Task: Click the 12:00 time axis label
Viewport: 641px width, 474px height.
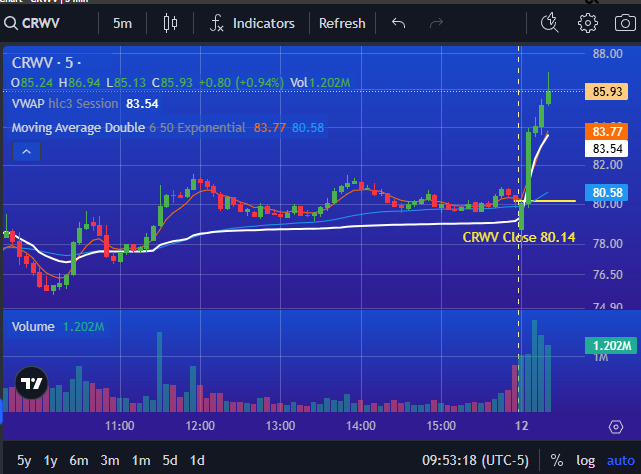Action: click(200, 426)
